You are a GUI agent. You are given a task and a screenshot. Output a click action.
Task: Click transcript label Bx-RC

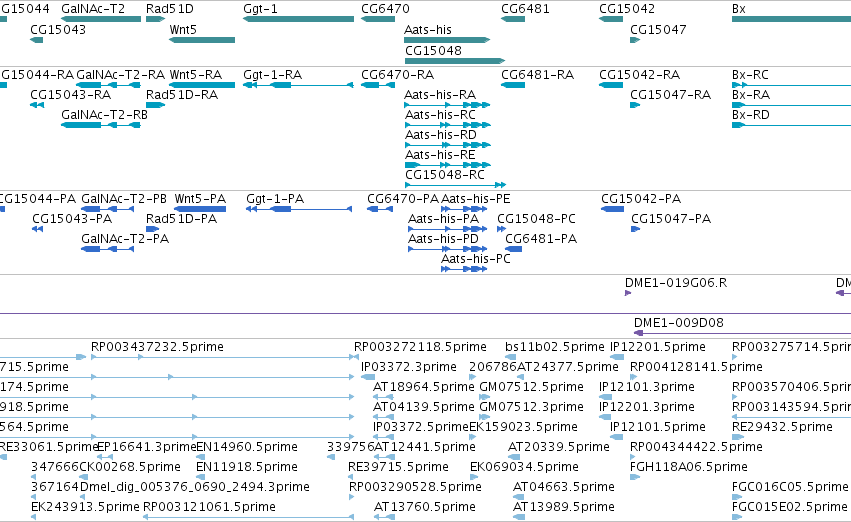[751, 75]
